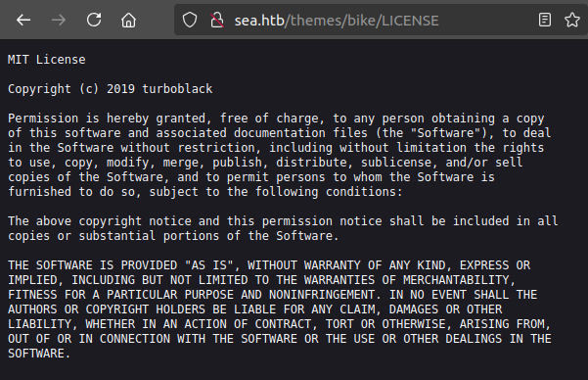Toggle reader view for this page
The image size is (588, 380).
(x=545, y=20)
